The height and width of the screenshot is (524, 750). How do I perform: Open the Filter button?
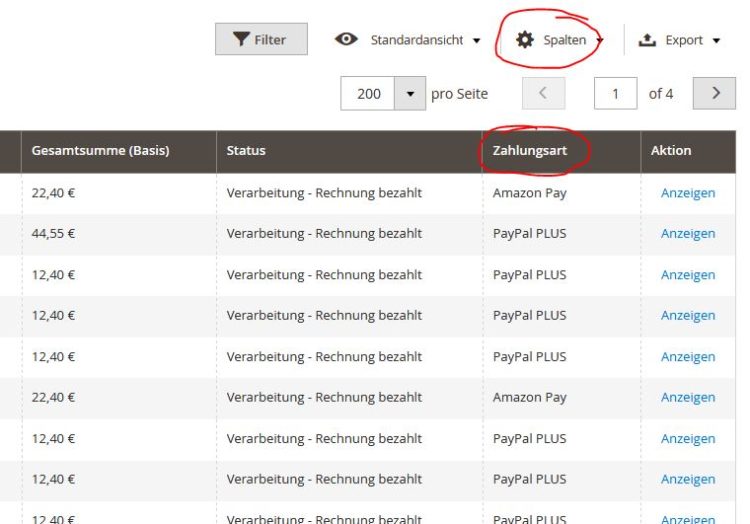pos(261,39)
